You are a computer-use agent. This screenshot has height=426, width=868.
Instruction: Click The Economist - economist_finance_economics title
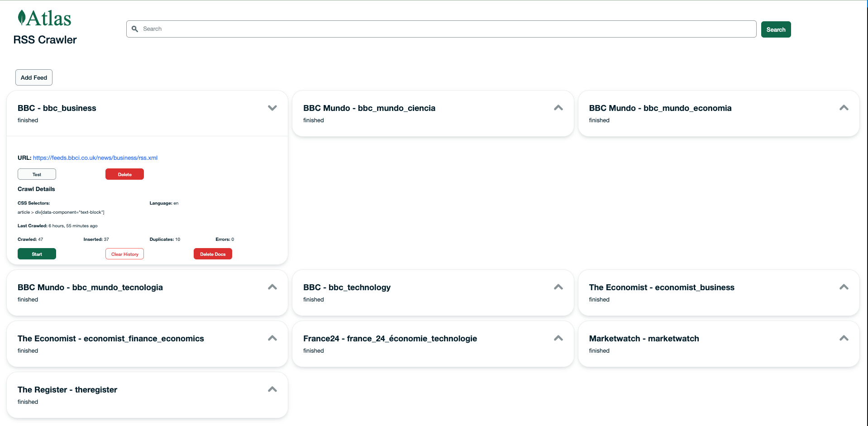pos(111,339)
